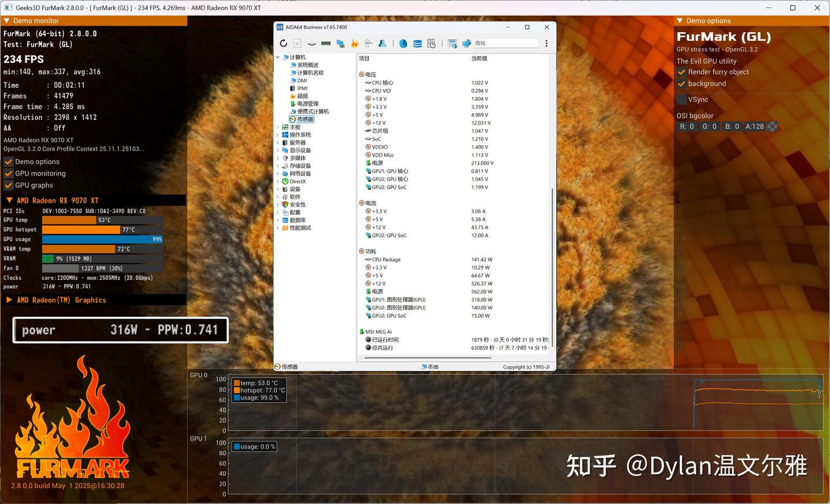830x504 pixels.
Task: Select the 软件 tree entry
Action: pyautogui.click(x=295, y=197)
